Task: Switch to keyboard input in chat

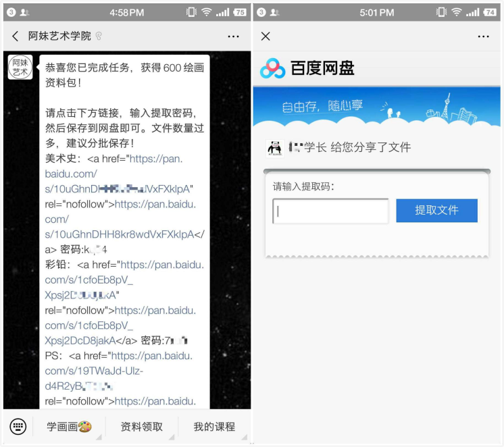Action: 18,427
